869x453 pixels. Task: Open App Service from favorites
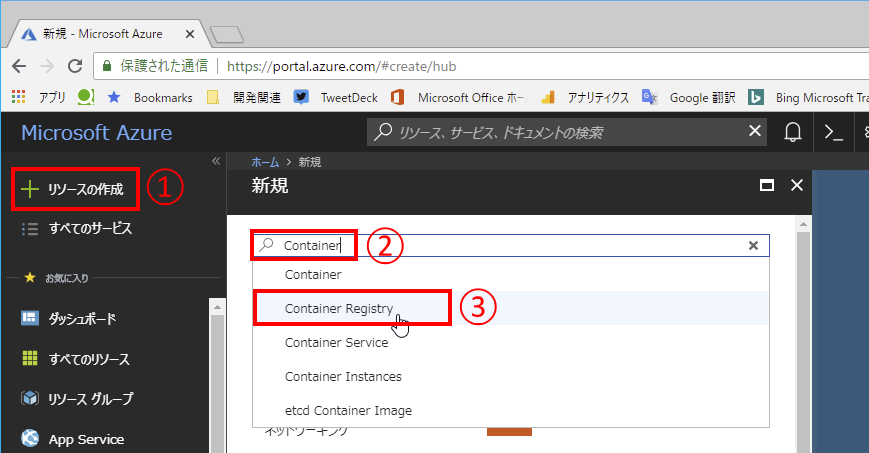pyautogui.click(x=86, y=439)
